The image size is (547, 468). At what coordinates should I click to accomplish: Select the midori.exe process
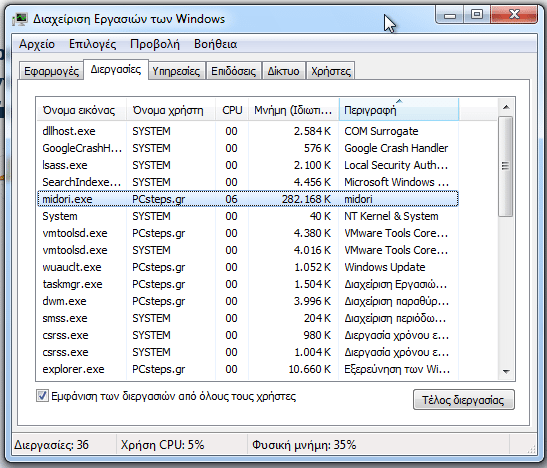[x=248, y=199]
